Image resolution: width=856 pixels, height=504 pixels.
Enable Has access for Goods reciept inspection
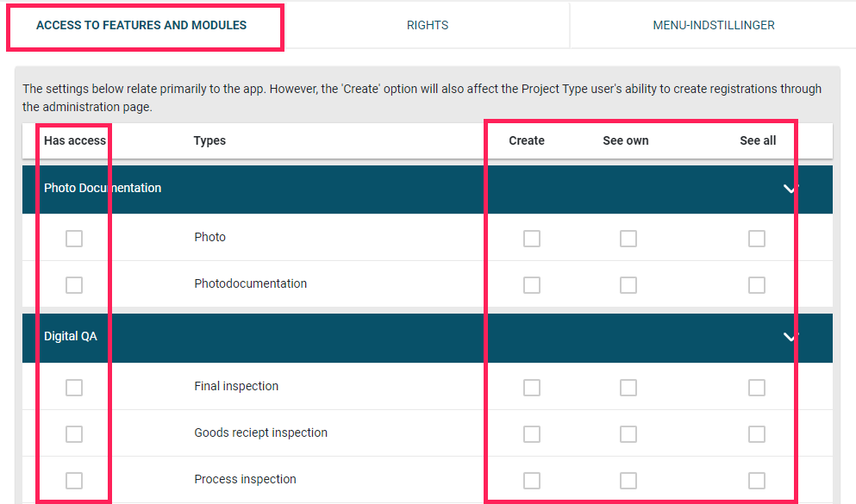[x=74, y=434]
